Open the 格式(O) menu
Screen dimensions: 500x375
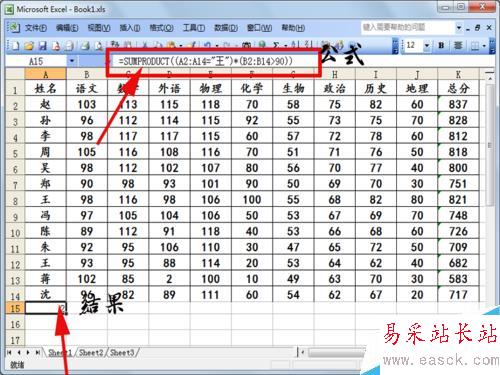click(161, 28)
